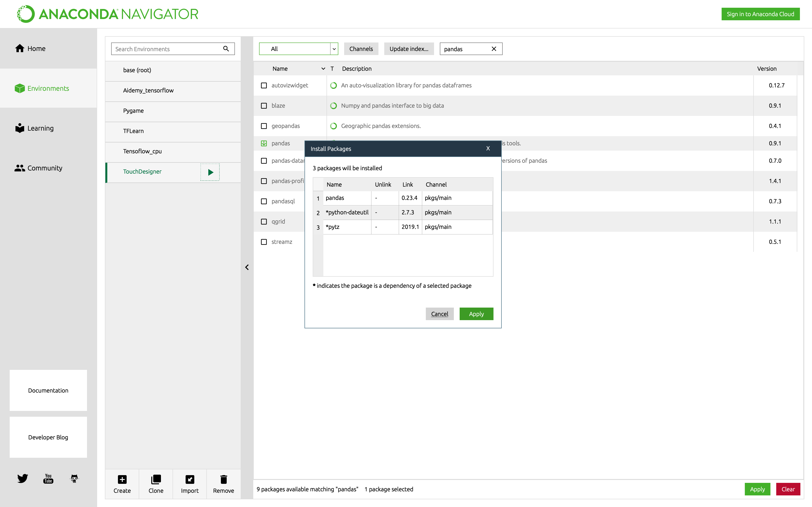Click Apply in Install Packages dialog
Viewport: 812px width, 507px height.
(476, 314)
